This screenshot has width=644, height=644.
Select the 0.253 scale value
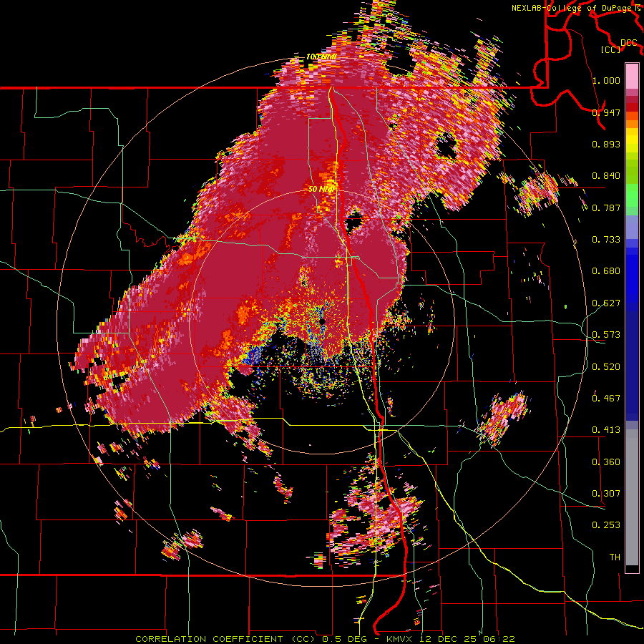pos(606,525)
